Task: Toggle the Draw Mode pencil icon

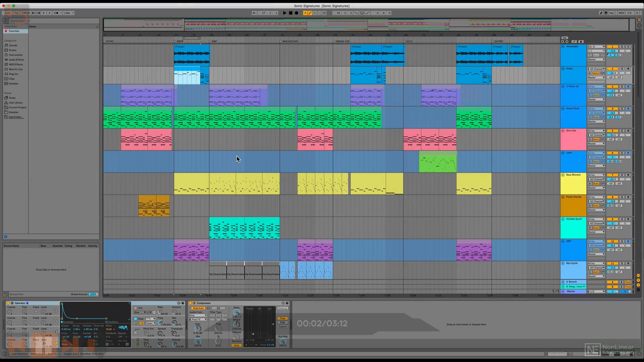Action: [x=601, y=13]
